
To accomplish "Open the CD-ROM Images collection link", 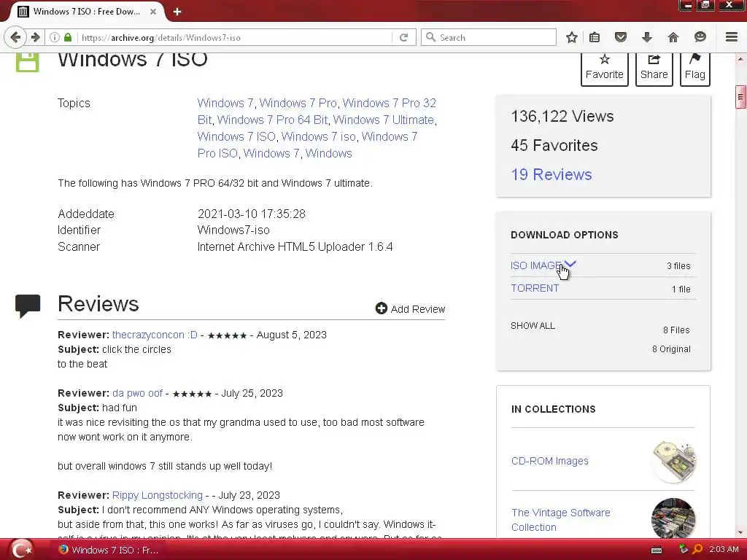I will click(x=550, y=461).
